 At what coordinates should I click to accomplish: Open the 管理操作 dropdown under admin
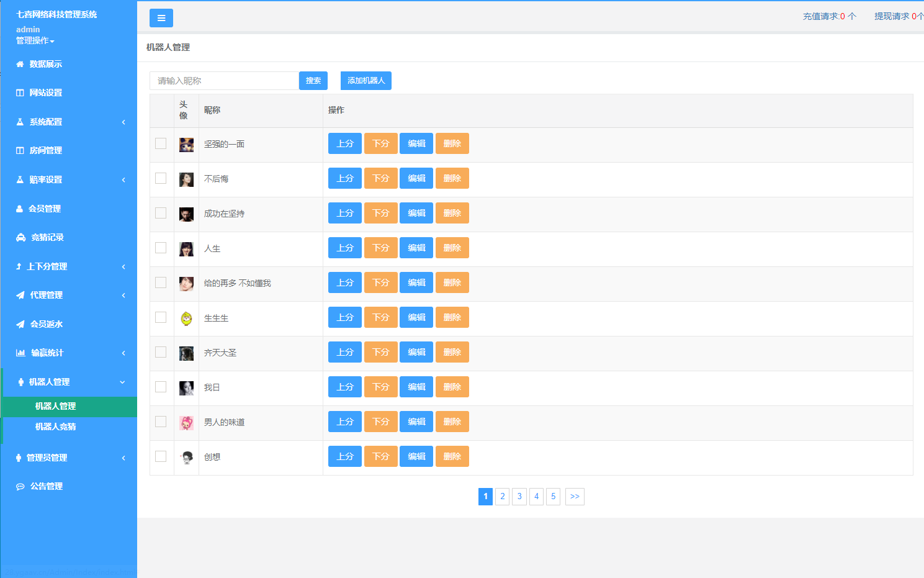(x=35, y=40)
